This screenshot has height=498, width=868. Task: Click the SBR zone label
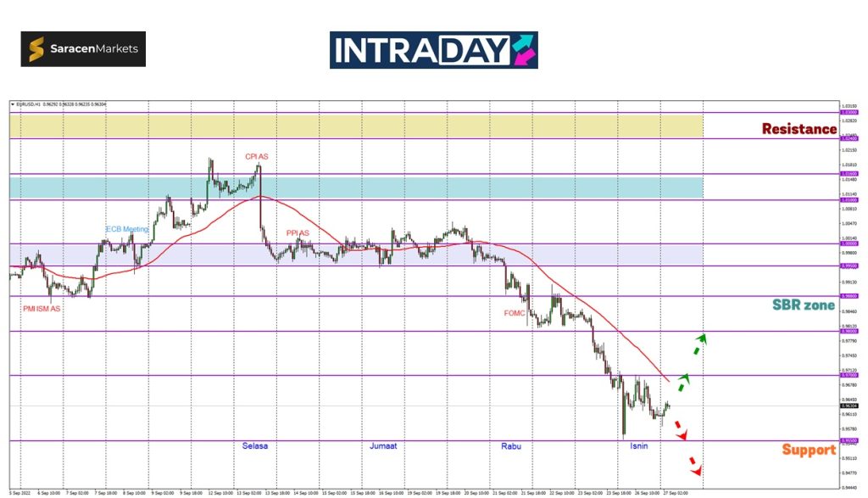[x=803, y=305]
